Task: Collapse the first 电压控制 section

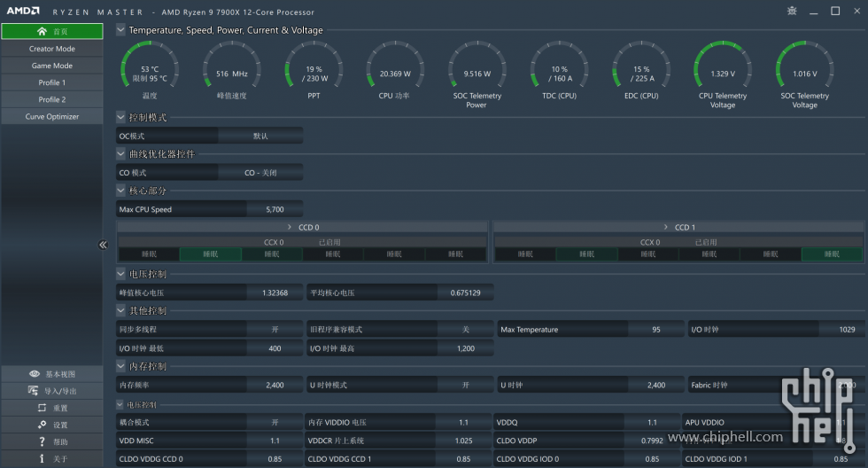Action: click(120, 274)
